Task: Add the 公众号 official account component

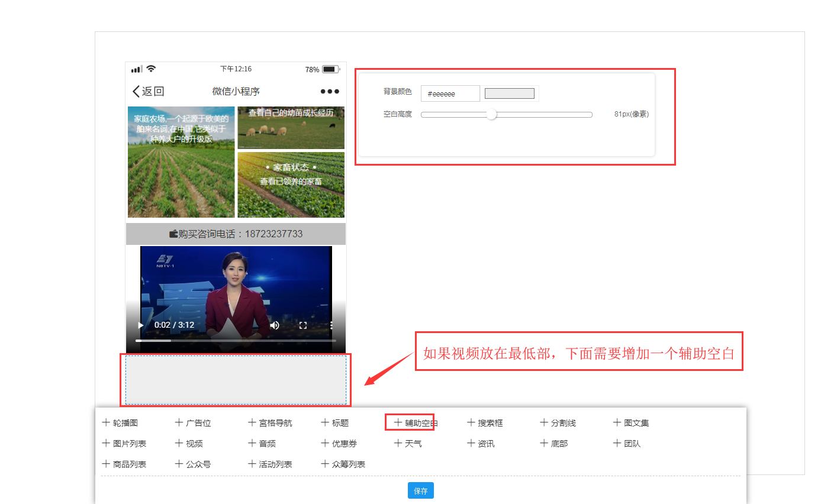Action: pyautogui.click(x=193, y=464)
